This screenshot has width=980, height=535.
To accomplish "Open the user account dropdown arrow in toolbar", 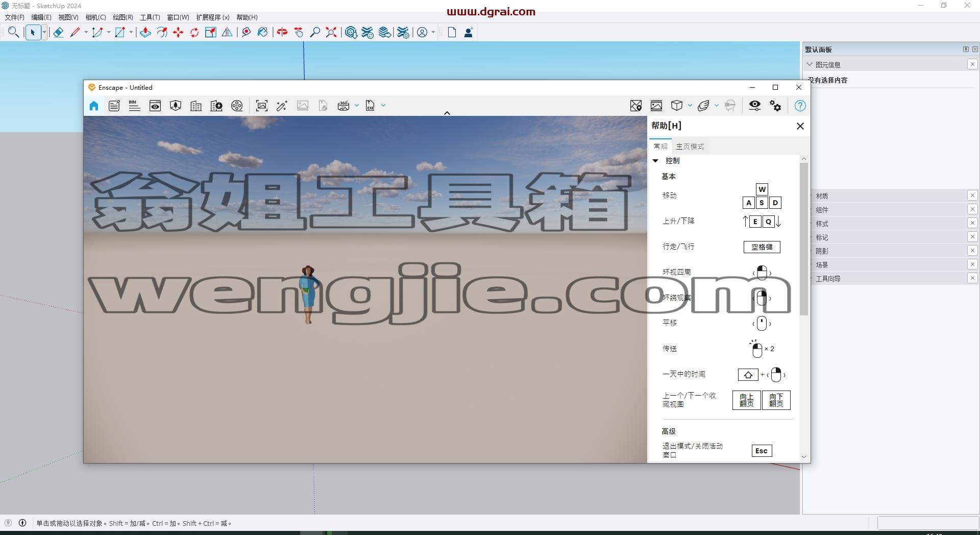I will tap(433, 33).
